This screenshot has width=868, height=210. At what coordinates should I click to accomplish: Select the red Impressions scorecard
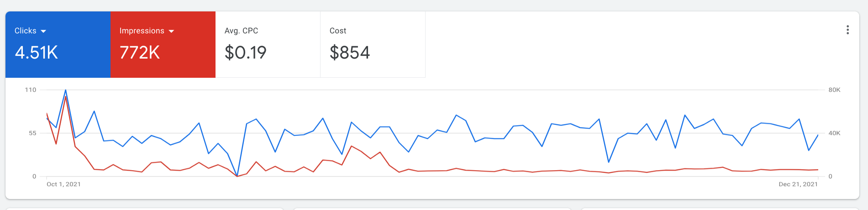point(163,44)
